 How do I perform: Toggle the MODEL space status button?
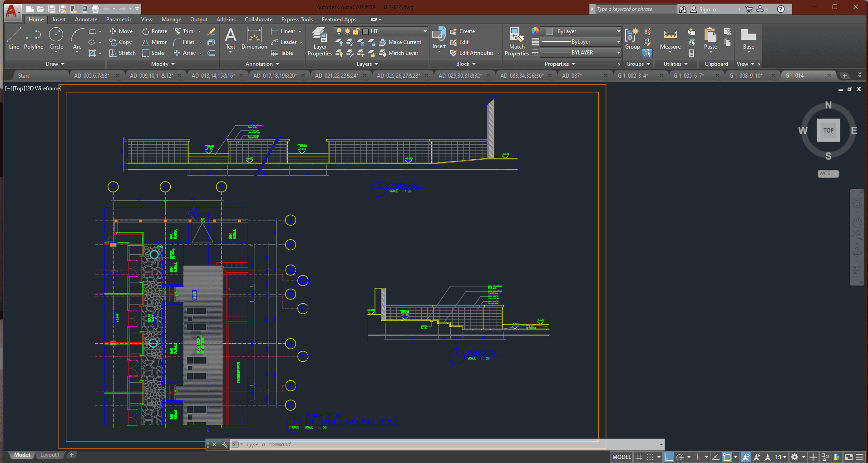pos(621,457)
